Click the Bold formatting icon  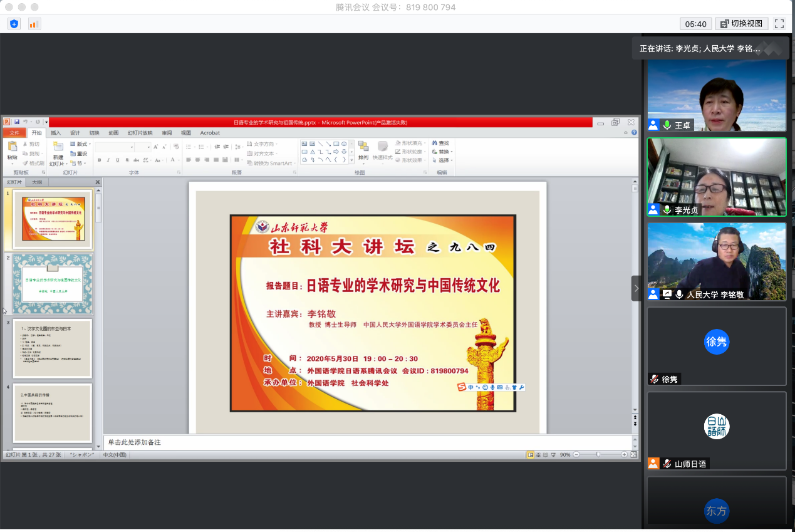(x=99, y=160)
